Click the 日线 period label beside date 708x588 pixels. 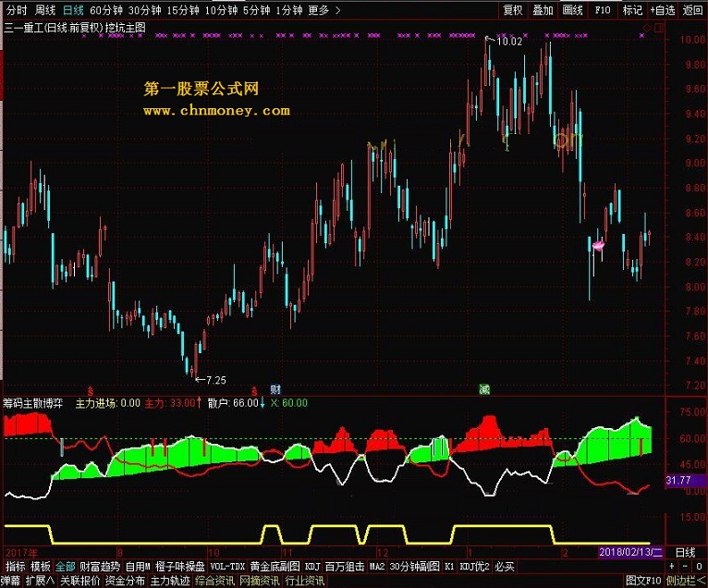[x=685, y=552]
